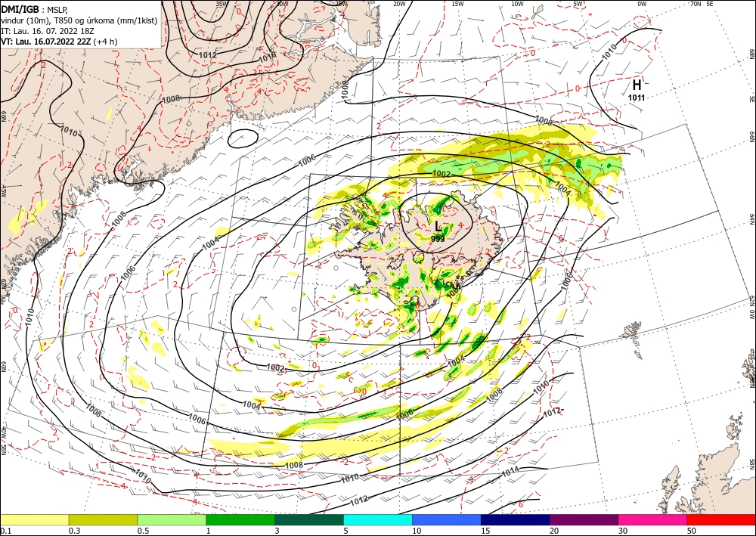Click the 50 legend scale label
The width and height of the screenshot is (756, 536).
692,531
